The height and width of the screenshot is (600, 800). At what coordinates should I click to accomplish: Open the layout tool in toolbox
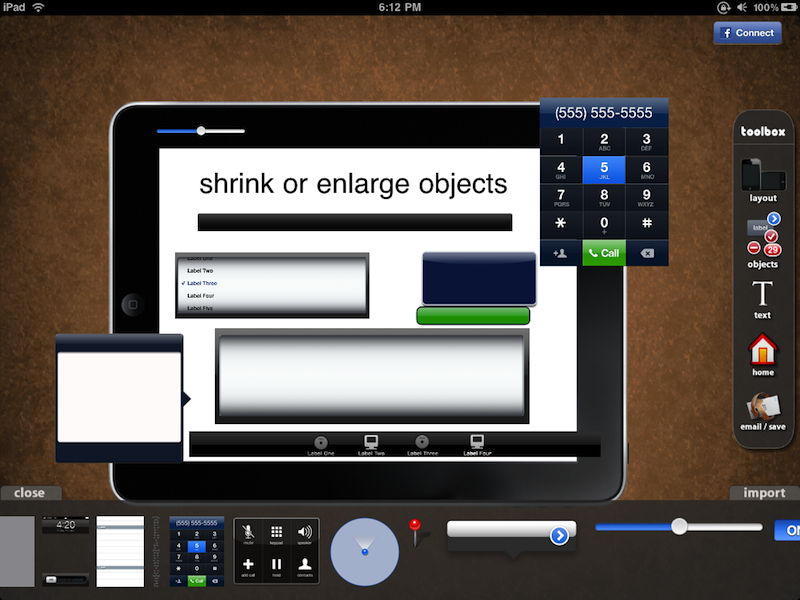click(x=763, y=181)
